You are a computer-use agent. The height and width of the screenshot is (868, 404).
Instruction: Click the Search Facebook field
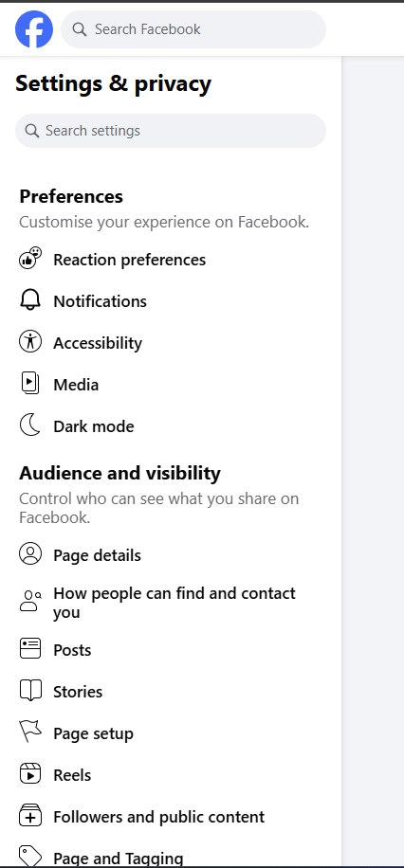[193, 29]
